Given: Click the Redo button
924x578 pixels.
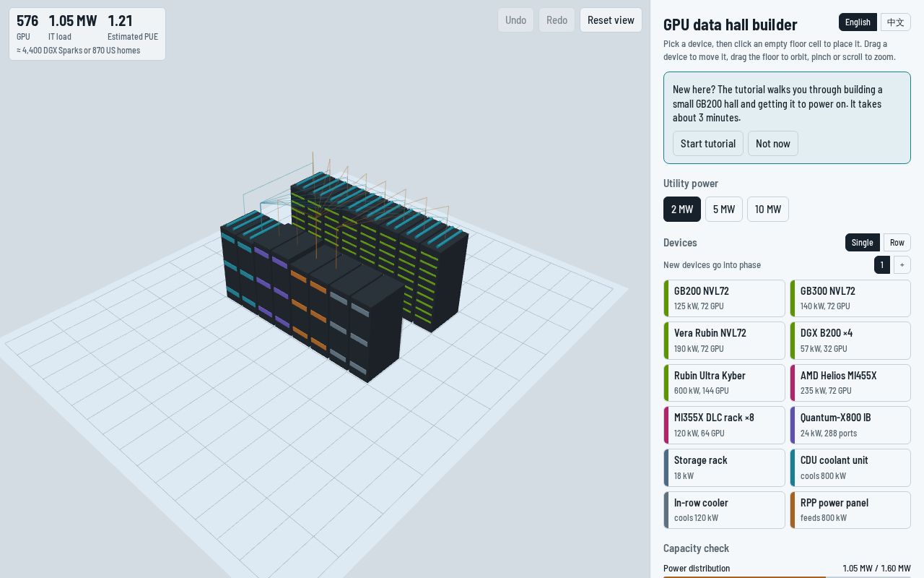Looking at the screenshot, I should coord(557,20).
